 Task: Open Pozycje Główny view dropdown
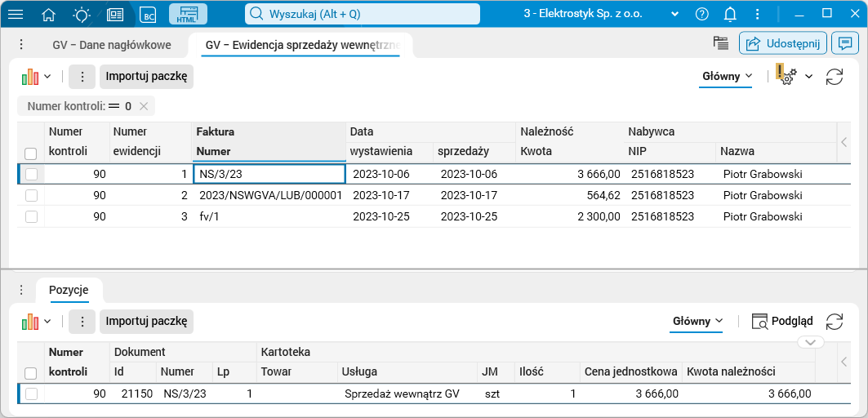pos(697,321)
